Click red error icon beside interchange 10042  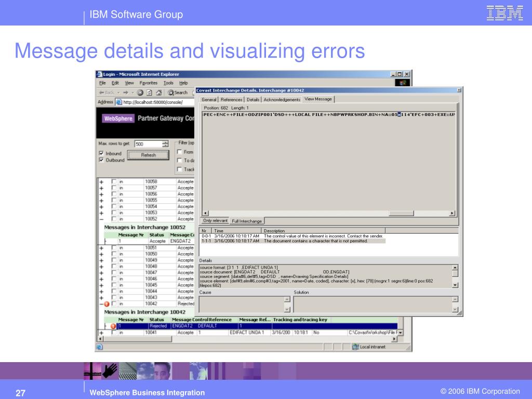107,304
